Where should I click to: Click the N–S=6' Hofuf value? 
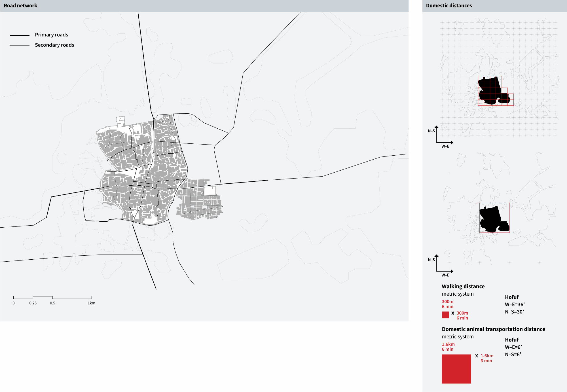pos(513,354)
